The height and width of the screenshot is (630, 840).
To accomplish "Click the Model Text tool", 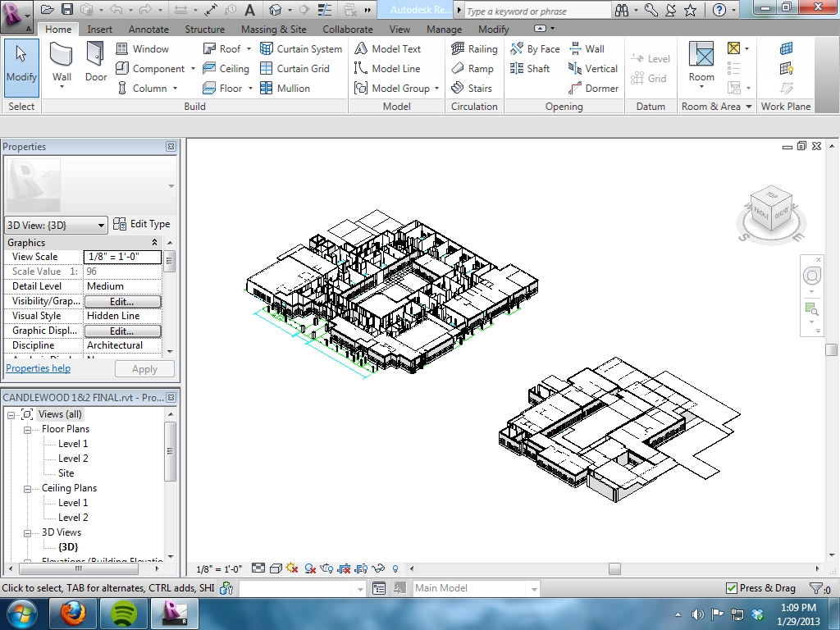I will (x=388, y=49).
